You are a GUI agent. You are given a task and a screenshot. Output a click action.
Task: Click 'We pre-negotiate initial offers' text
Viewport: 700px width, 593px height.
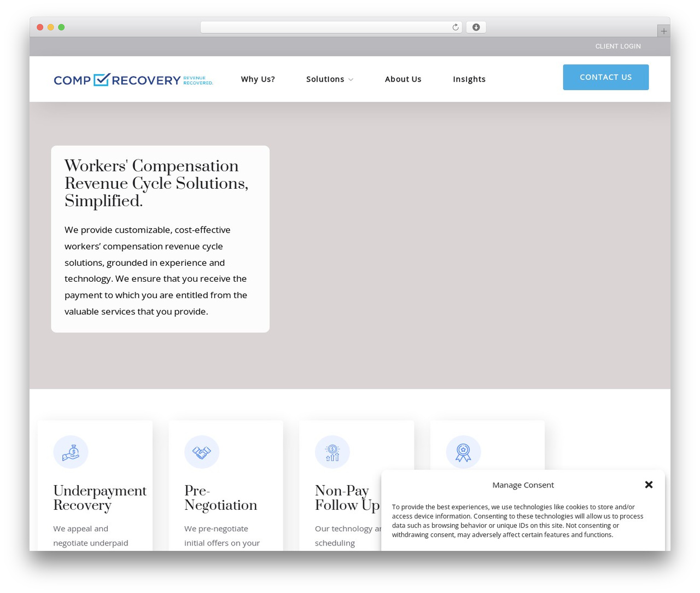(x=222, y=536)
